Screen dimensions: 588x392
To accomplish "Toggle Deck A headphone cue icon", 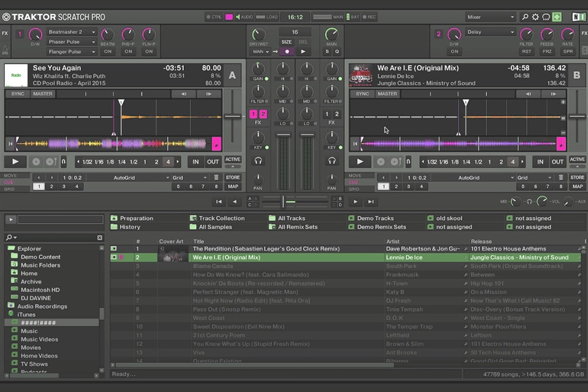I will (x=258, y=161).
